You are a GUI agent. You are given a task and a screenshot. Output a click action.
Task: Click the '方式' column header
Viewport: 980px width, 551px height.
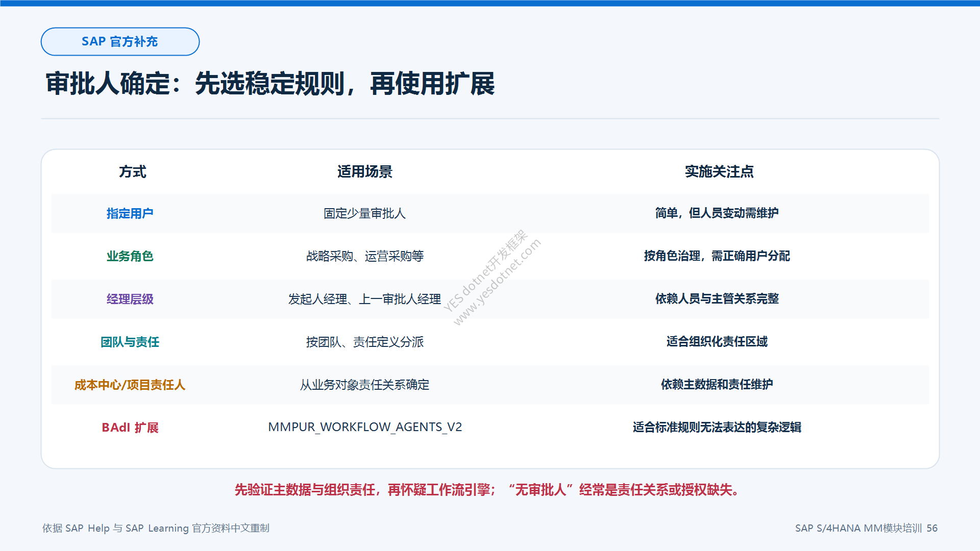point(133,172)
